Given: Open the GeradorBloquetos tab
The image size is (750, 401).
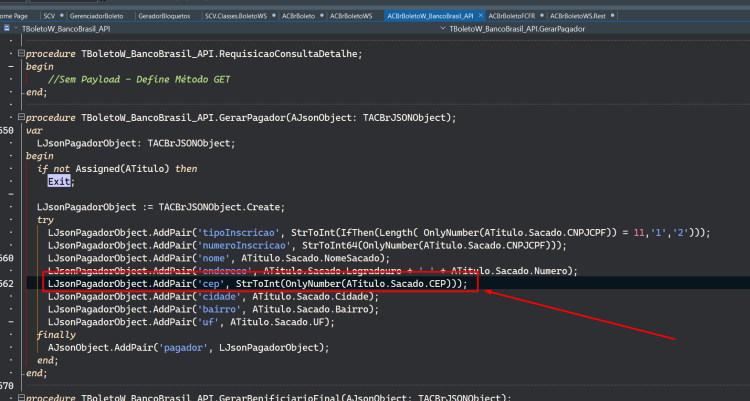Looking at the screenshot, I should [x=164, y=16].
